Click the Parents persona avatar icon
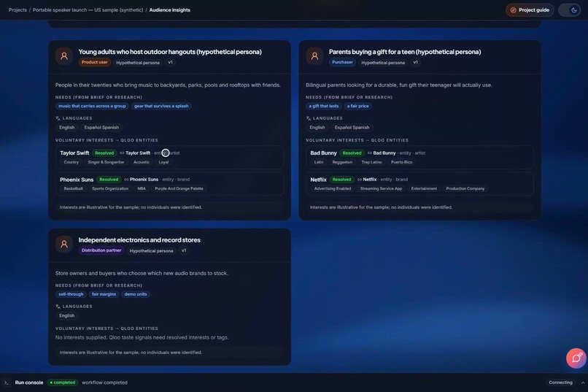Image resolution: width=588 pixels, height=392 pixels. (x=314, y=56)
